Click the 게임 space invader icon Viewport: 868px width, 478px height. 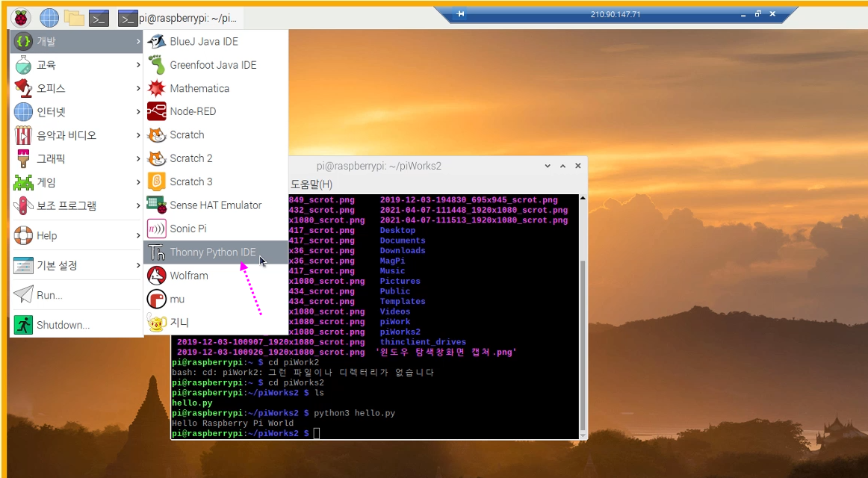(x=23, y=182)
